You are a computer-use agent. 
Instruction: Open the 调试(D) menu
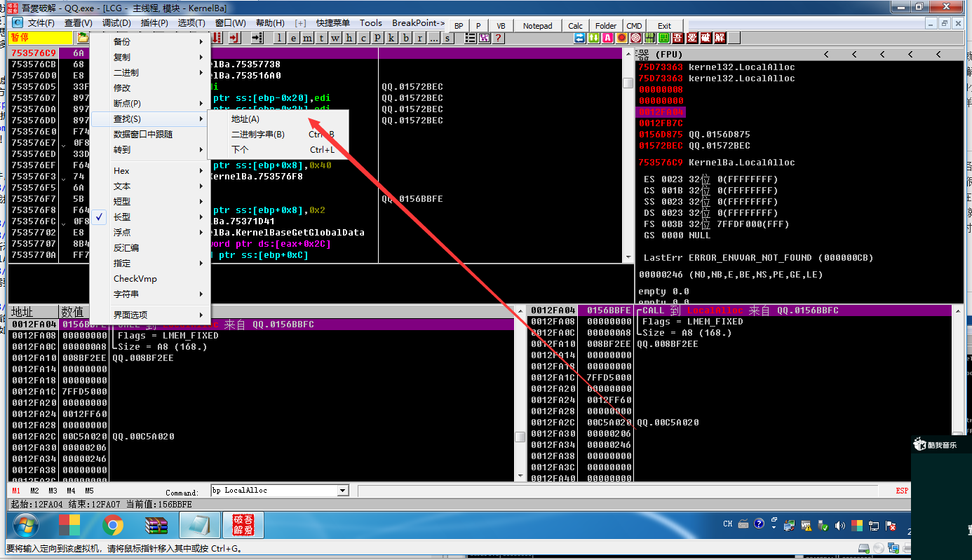(x=116, y=23)
